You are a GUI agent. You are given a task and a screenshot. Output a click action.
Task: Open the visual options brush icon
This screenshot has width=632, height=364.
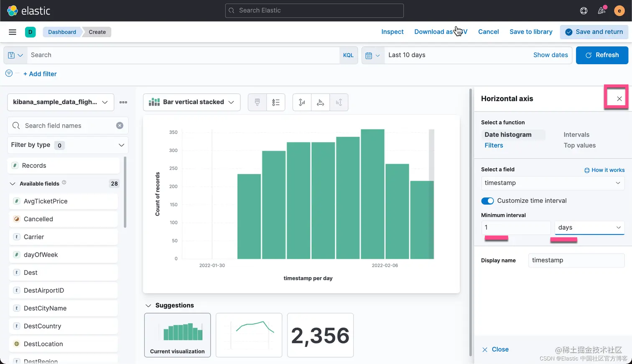tap(257, 102)
